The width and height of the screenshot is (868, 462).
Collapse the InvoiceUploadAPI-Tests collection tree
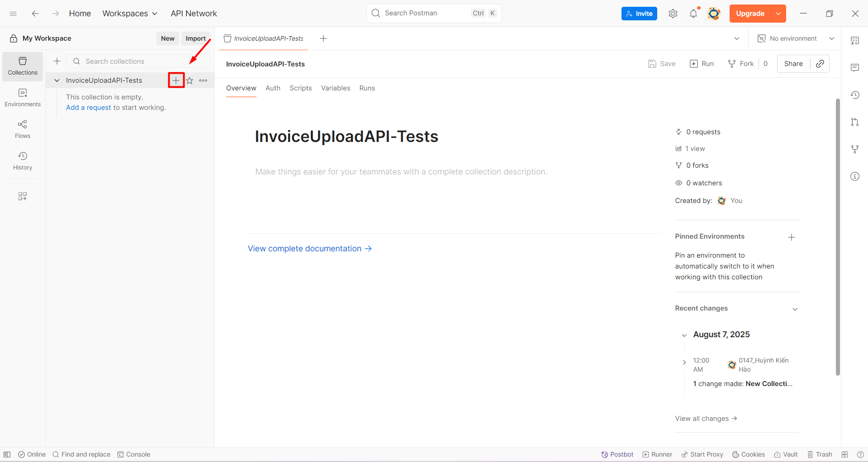(56, 80)
